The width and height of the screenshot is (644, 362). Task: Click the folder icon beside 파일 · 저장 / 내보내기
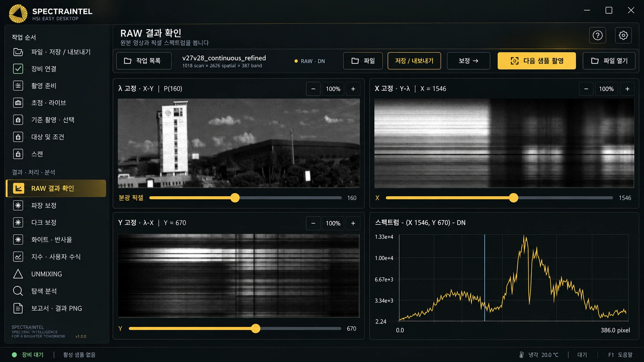18,52
